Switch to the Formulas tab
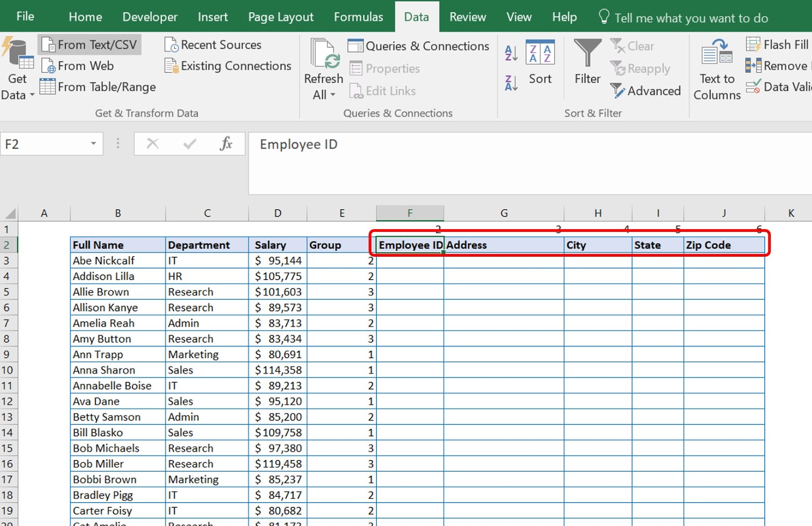 pos(358,17)
